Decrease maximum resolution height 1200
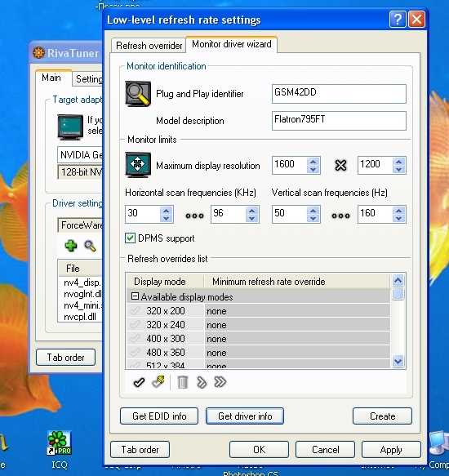The image size is (449, 476). 398,169
